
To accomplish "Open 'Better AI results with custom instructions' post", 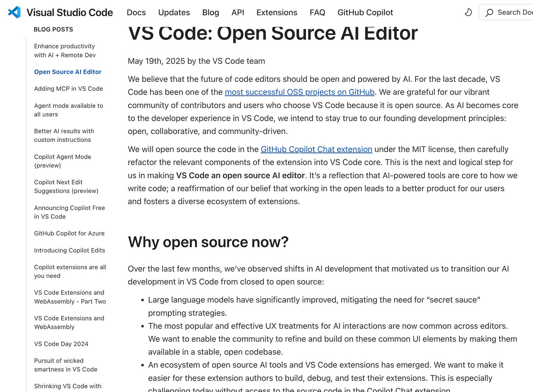I will click(64, 135).
